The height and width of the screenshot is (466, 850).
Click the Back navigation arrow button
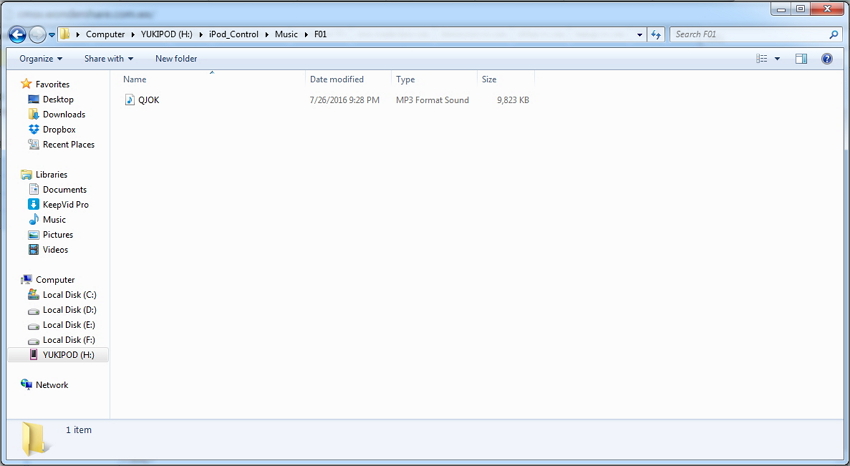click(x=17, y=34)
